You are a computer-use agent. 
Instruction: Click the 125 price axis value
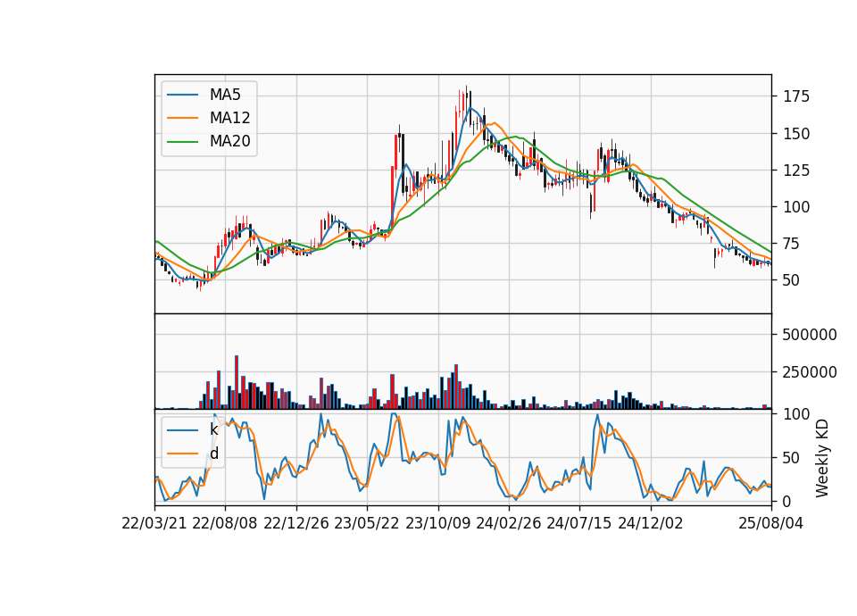(796, 171)
